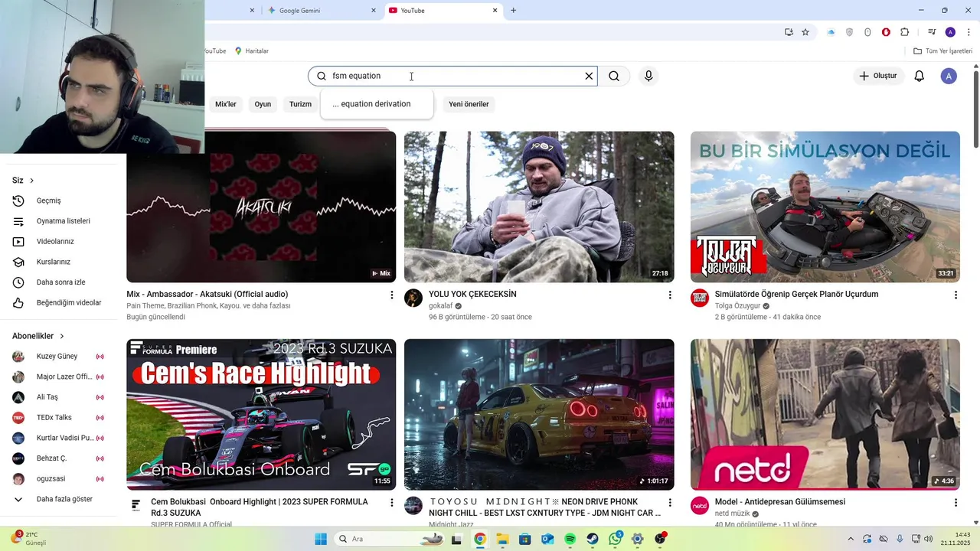Expand the Siz section chevron
Viewport: 980px width, 551px height.
coord(31,181)
